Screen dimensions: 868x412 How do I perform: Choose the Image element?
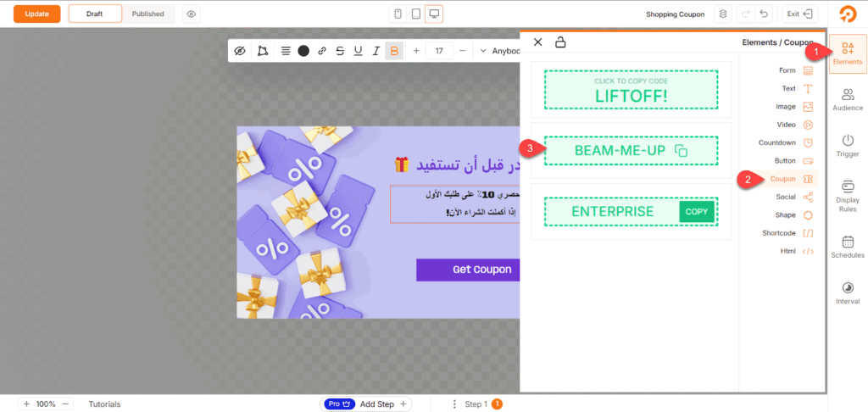pos(795,106)
